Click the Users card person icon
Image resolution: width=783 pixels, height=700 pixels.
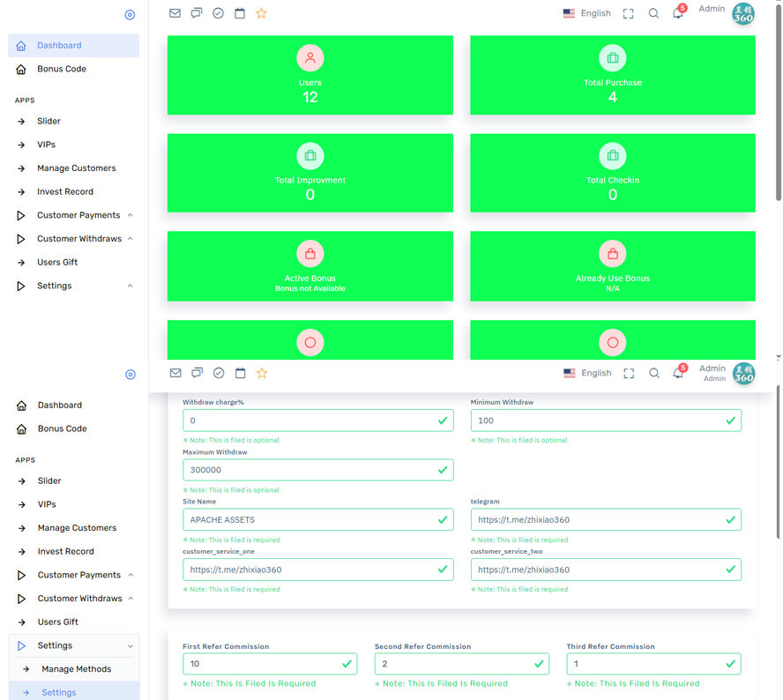pyautogui.click(x=310, y=58)
